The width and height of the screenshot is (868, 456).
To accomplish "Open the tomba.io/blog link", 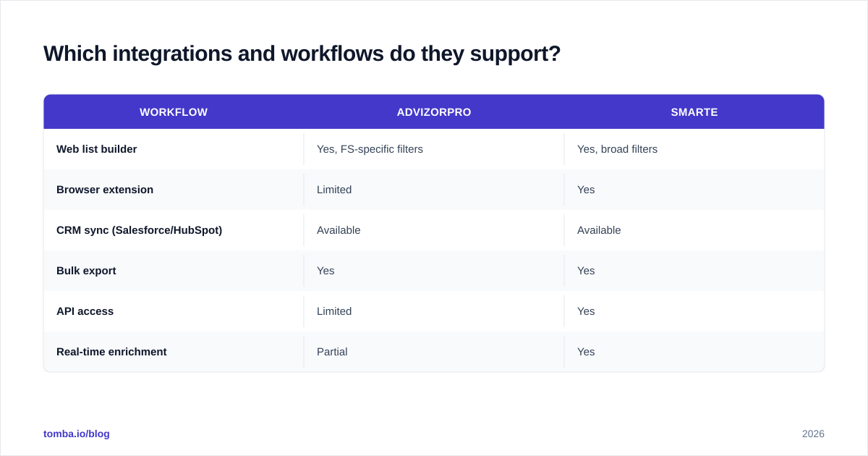I will (x=77, y=434).
